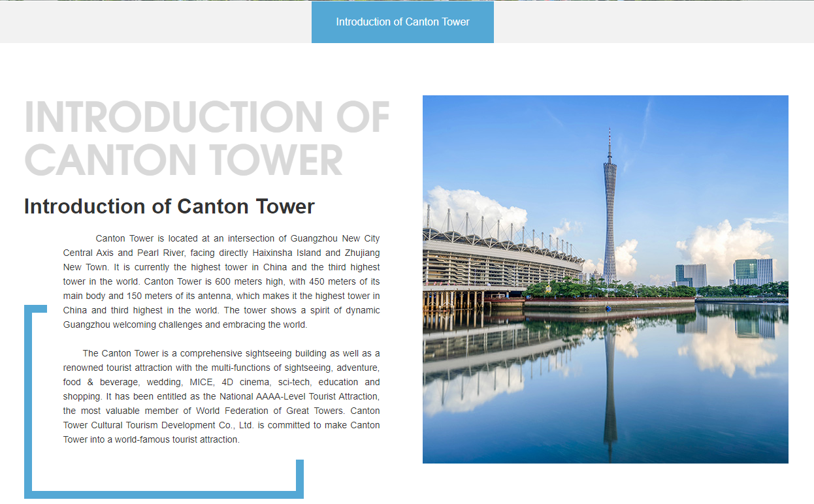The height and width of the screenshot is (504, 814).
Task: Click the "Zhujiang" text in first paragraph
Action: 362,253
